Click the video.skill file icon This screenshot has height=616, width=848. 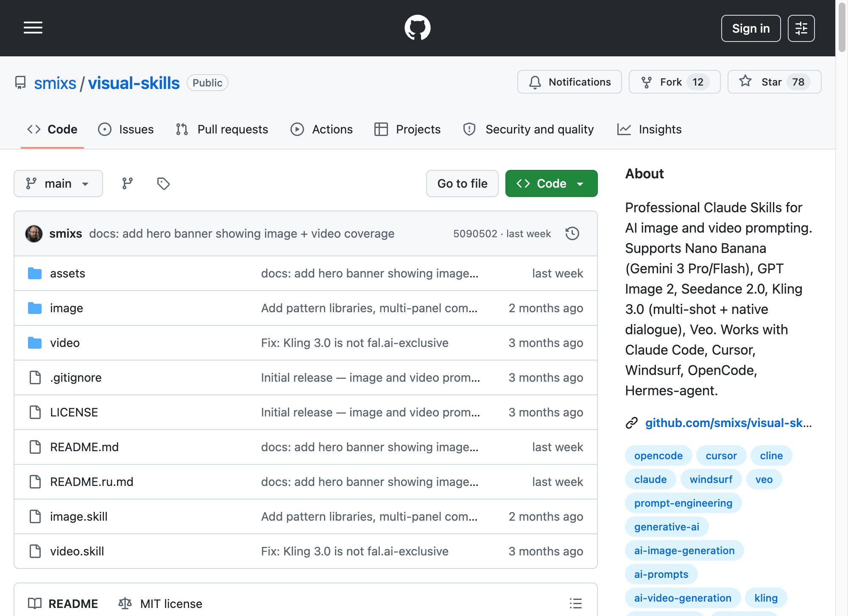pos(35,551)
